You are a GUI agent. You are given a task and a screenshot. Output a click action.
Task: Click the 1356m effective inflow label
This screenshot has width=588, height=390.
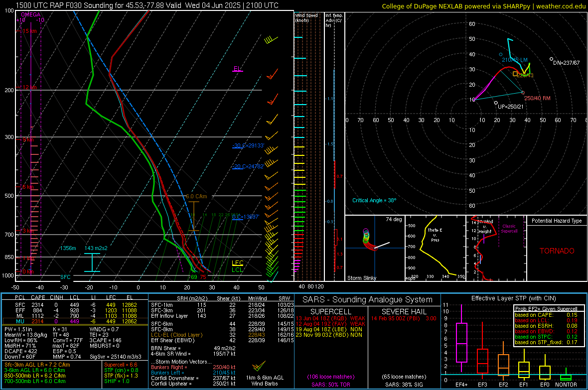(68, 248)
